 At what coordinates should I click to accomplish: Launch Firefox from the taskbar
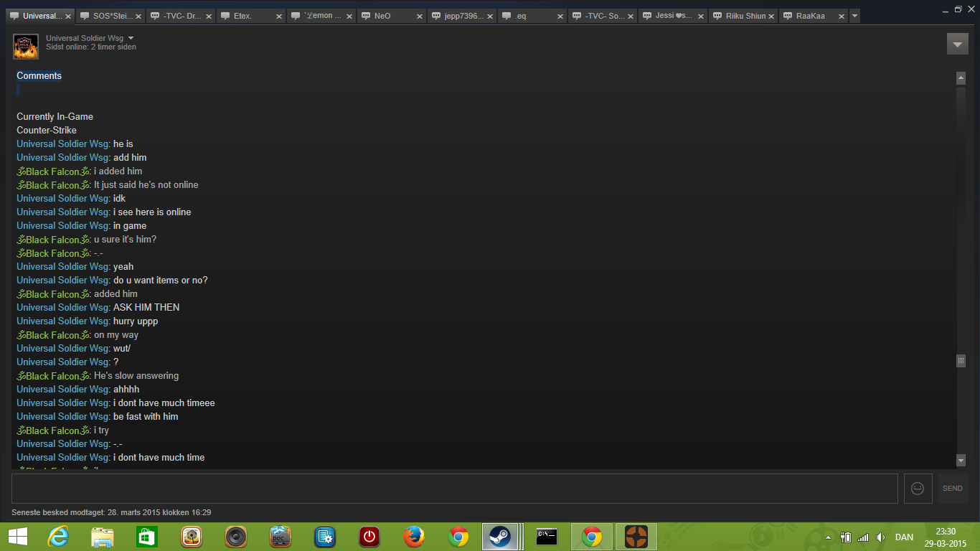[414, 537]
